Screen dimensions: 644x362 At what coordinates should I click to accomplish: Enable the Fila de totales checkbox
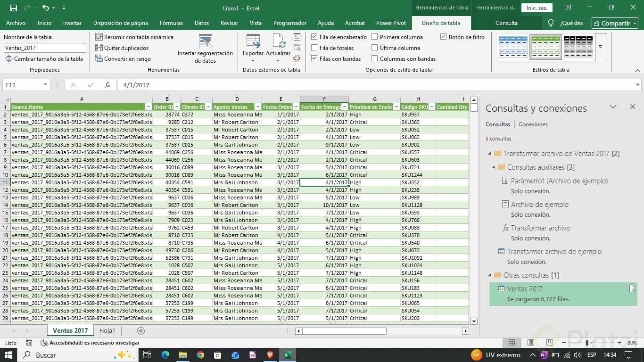(314, 48)
